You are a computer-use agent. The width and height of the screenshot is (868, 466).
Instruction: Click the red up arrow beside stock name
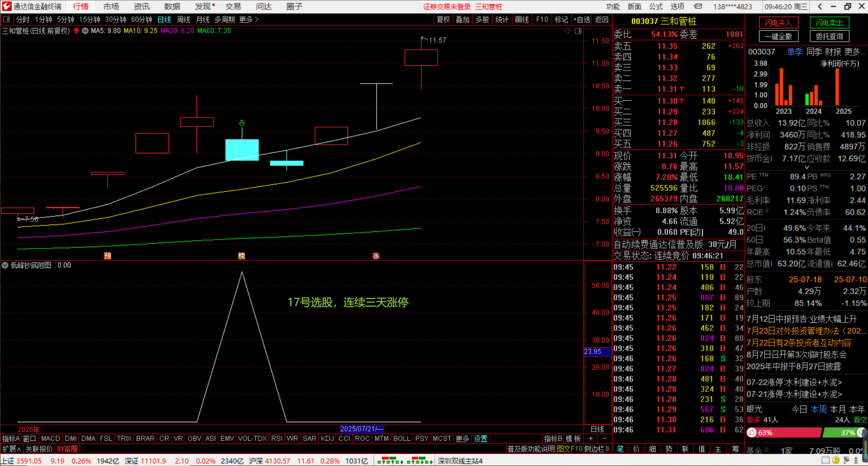point(76,31)
